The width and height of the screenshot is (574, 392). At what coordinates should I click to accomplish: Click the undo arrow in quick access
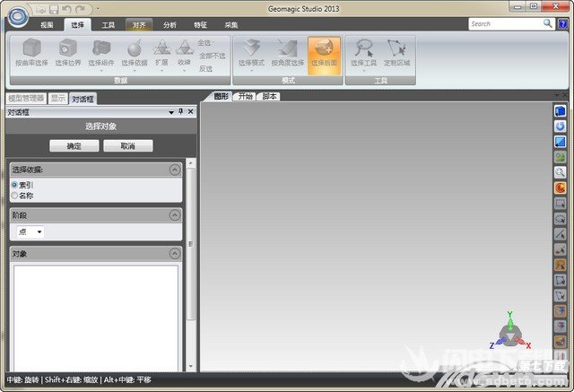pos(66,9)
